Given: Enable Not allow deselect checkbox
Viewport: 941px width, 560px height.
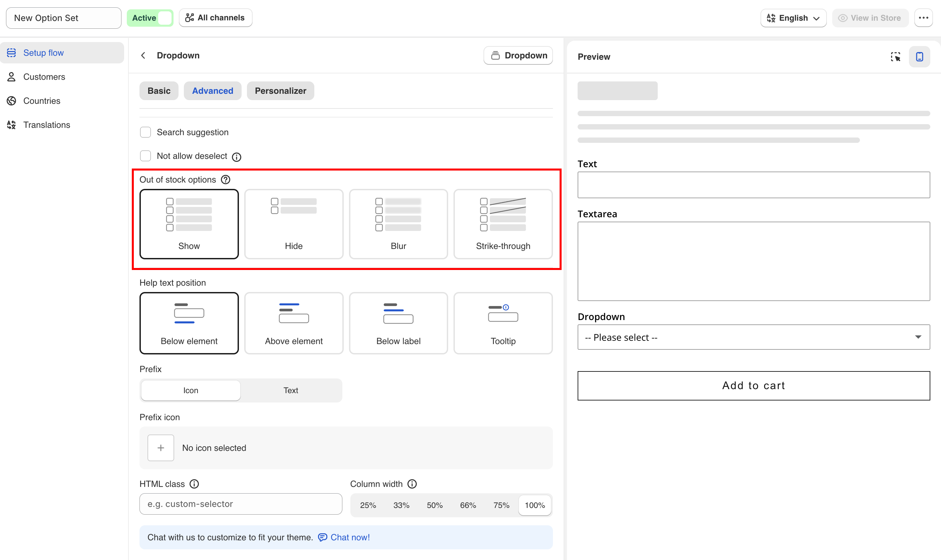Looking at the screenshot, I should [145, 156].
